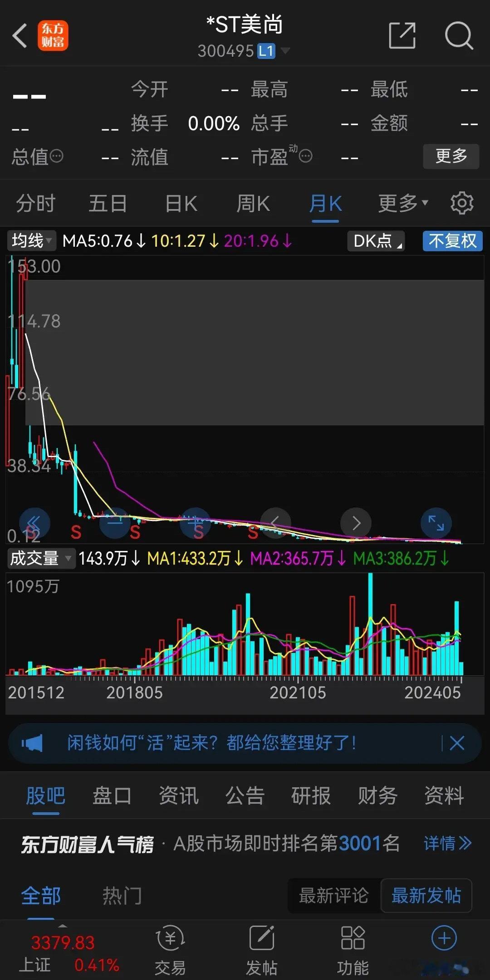Open the share/export icon
This screenshot has width=490, height=980.
point(402,35)
